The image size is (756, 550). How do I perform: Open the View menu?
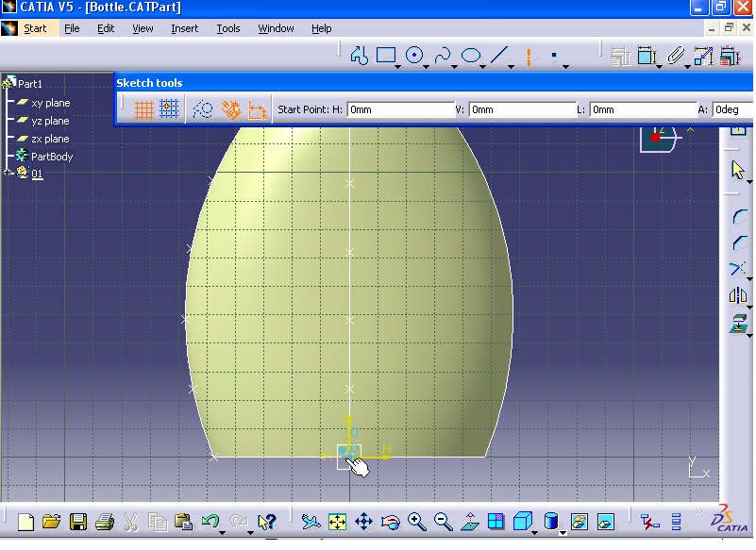143,28
